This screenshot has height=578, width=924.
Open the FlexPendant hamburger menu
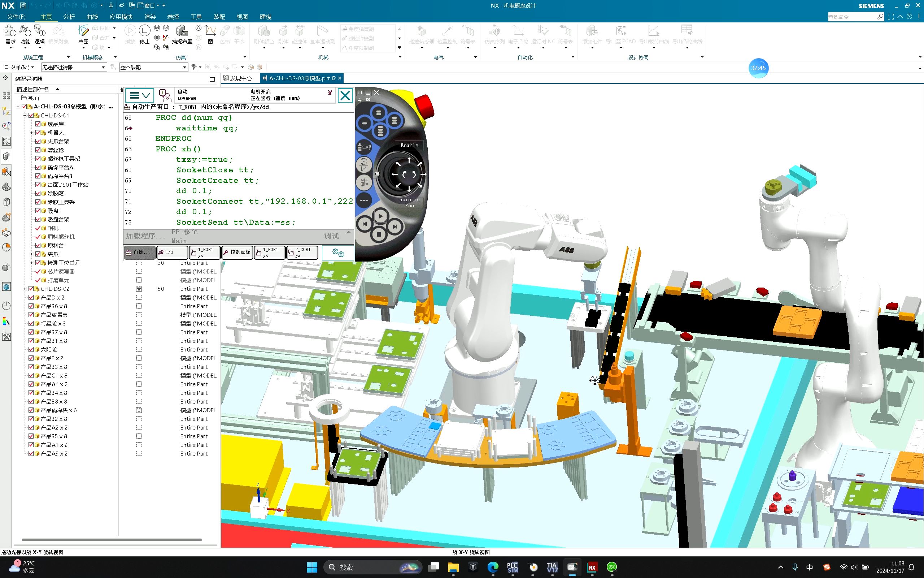tap(140, 95)
